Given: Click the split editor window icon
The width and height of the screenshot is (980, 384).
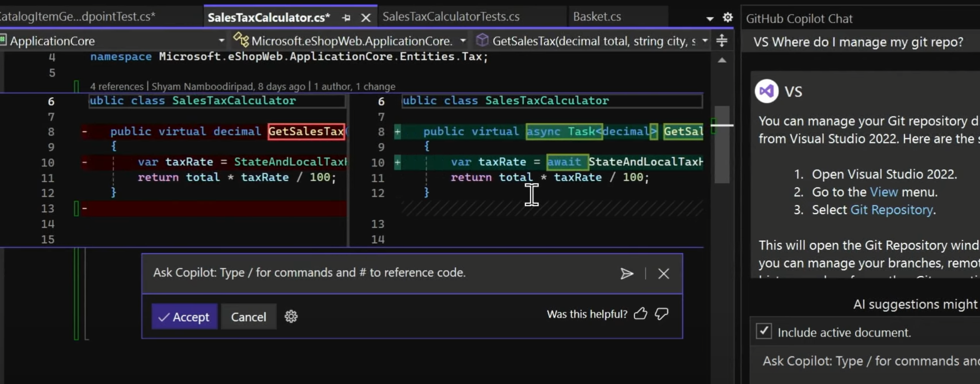Looking at the screenshot, I should (722, 41).
